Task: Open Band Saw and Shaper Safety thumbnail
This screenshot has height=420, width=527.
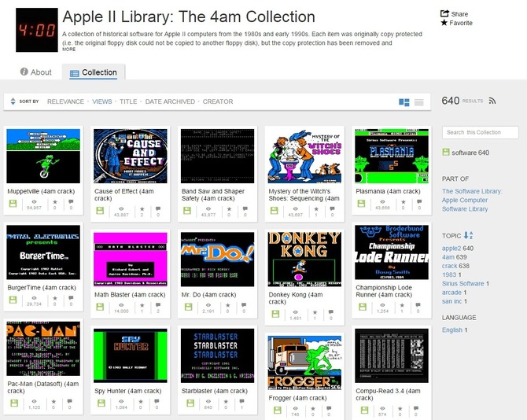Action: [217, 156]
